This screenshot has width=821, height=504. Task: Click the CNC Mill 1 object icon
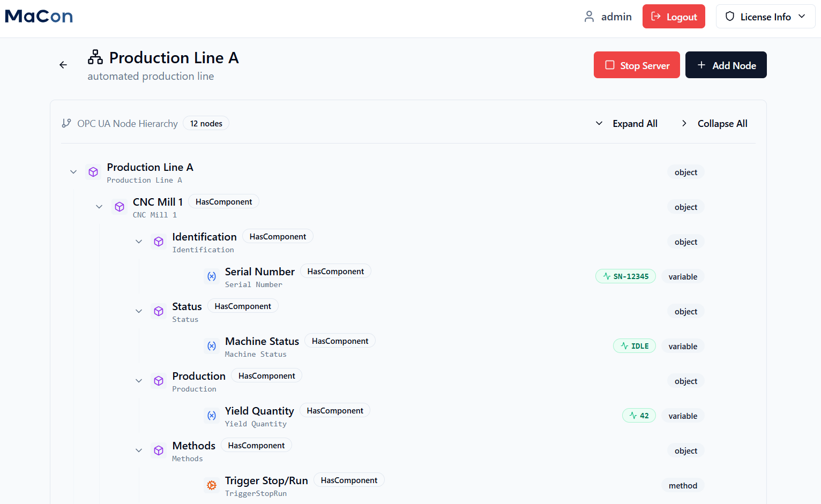pyautogui.click(x=120, y=207)
